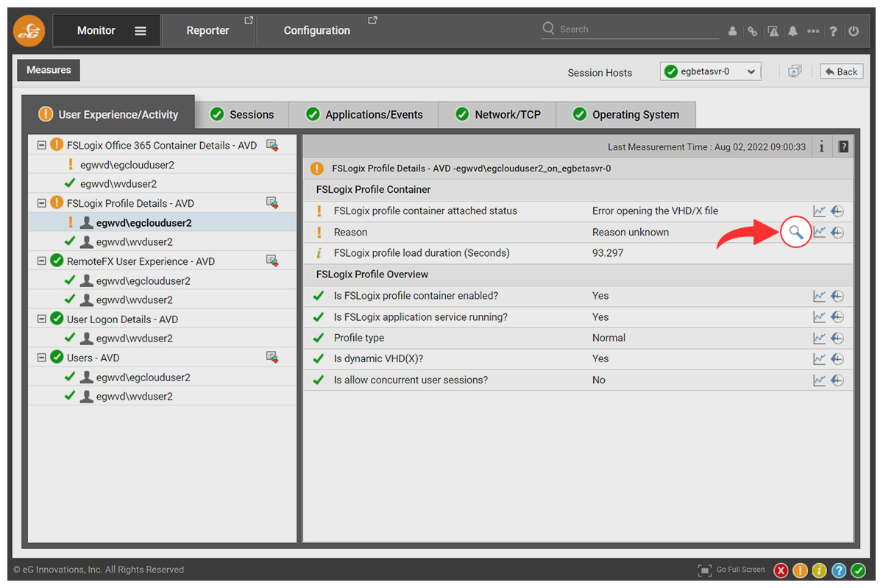
Task: Click the 'Reason unknown' value
Action: pyautogui.click(x=631, y=233)
